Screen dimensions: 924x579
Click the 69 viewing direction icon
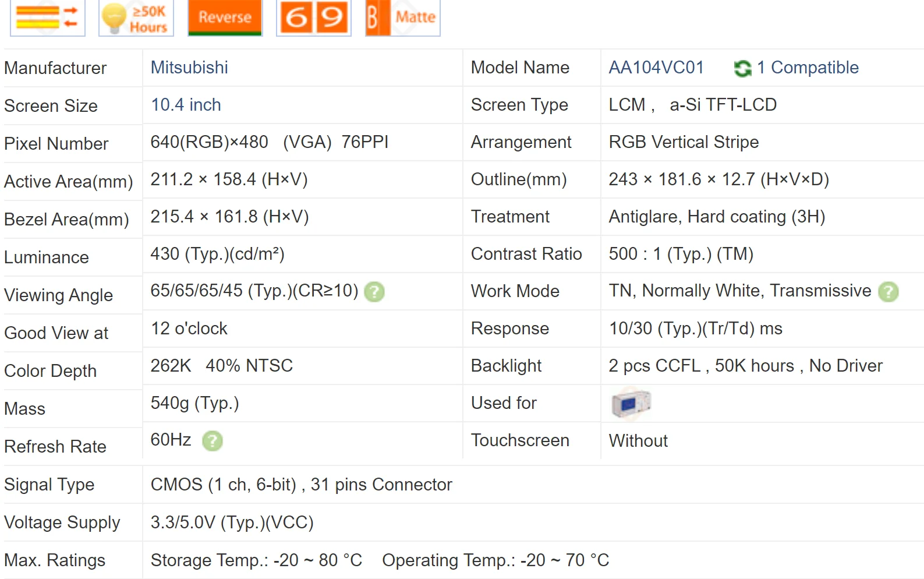pyautogui.click(x=314, y=17)
